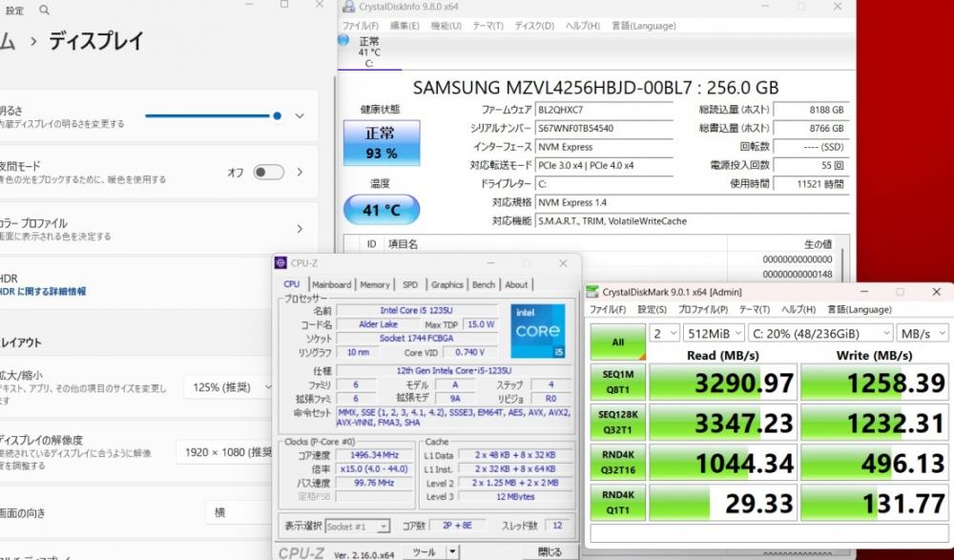The height and width of the screenshot is (560, 954).
Task: Switch to the Bench tab in CPU-Z
Action: [484, 284]
